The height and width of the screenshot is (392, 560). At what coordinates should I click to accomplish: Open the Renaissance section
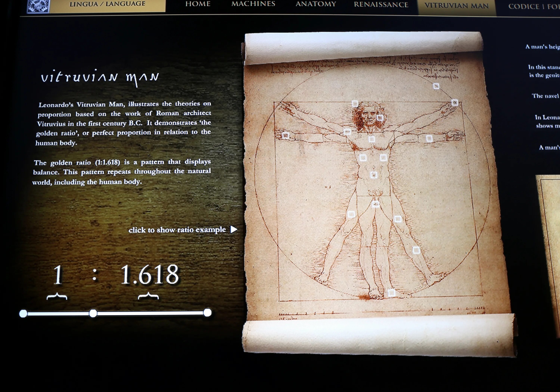(x=381, y=5)
